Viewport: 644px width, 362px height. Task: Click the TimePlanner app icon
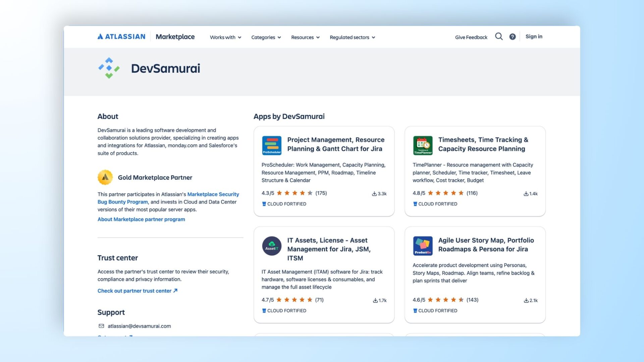pyautogui.click(x=423, y=145)
